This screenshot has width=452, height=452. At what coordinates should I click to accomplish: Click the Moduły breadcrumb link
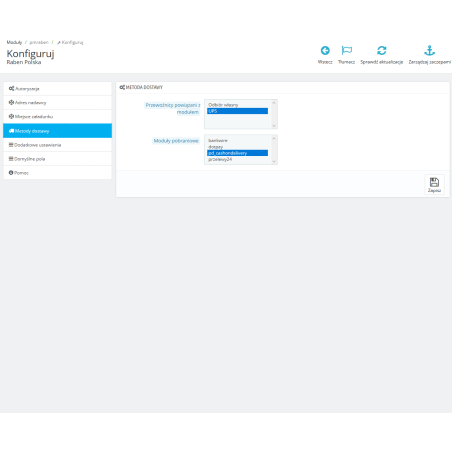point(14,42)
